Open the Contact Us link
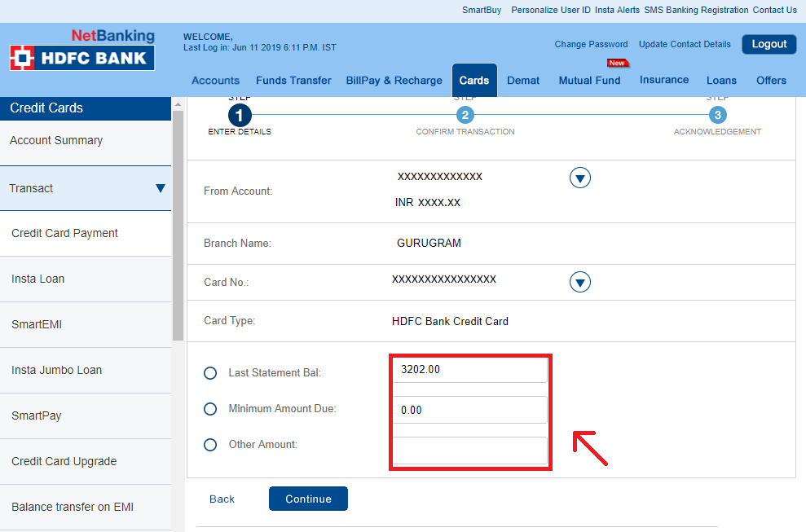 coord(775,10)
